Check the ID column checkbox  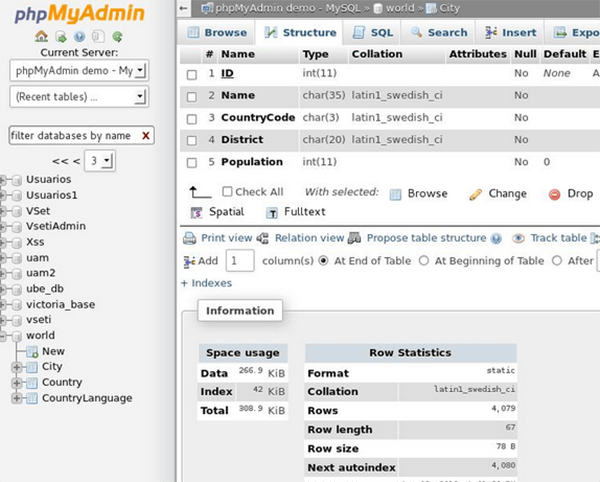[x=192, y=75]
